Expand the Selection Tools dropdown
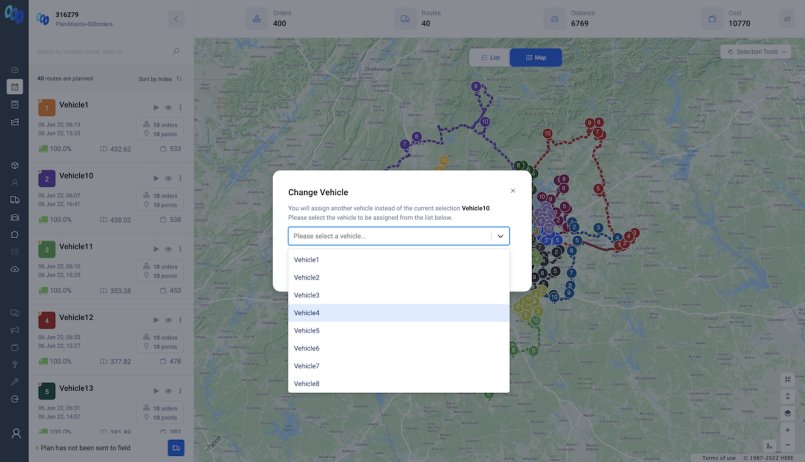Screen dimensions: 805x462 point(758,51)
